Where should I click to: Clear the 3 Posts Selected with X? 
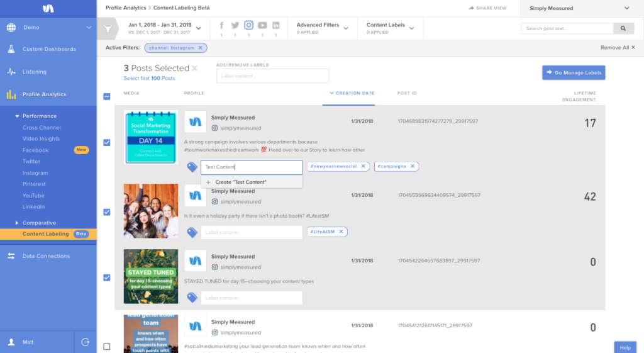click(195, 68)
